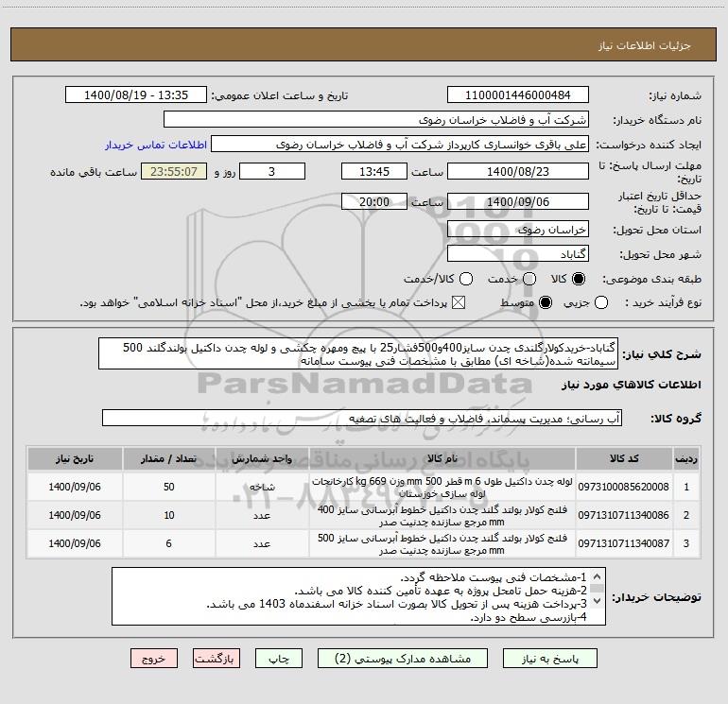Open اطلاعات تماس خریدار link
The image size is (728, 704).
(x=156, y=145)
